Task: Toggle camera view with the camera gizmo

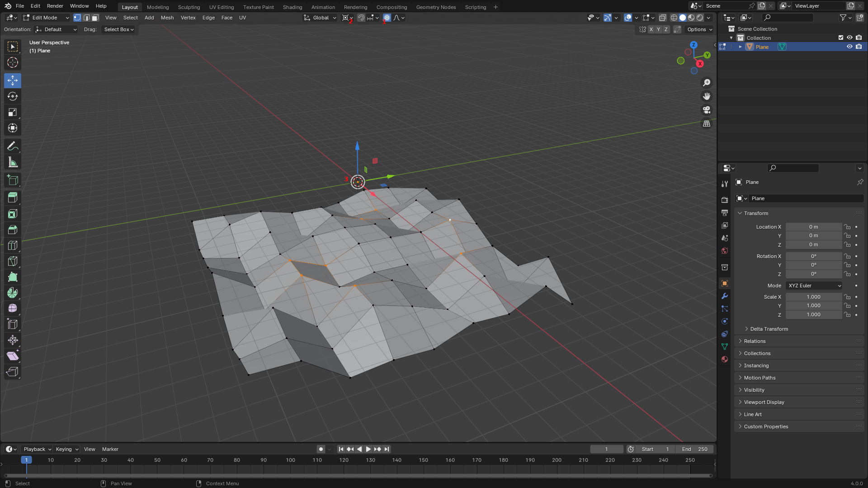Action: coord(707,110)
